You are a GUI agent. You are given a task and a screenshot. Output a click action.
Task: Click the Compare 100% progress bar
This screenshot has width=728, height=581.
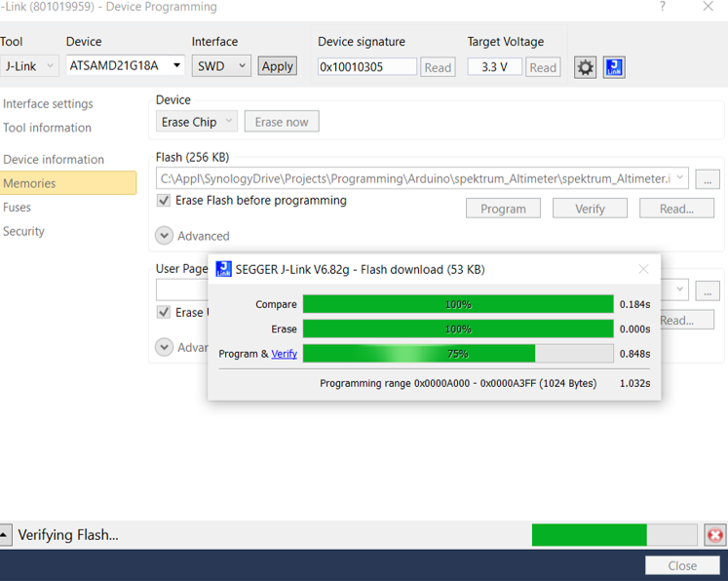click(458, 304)
